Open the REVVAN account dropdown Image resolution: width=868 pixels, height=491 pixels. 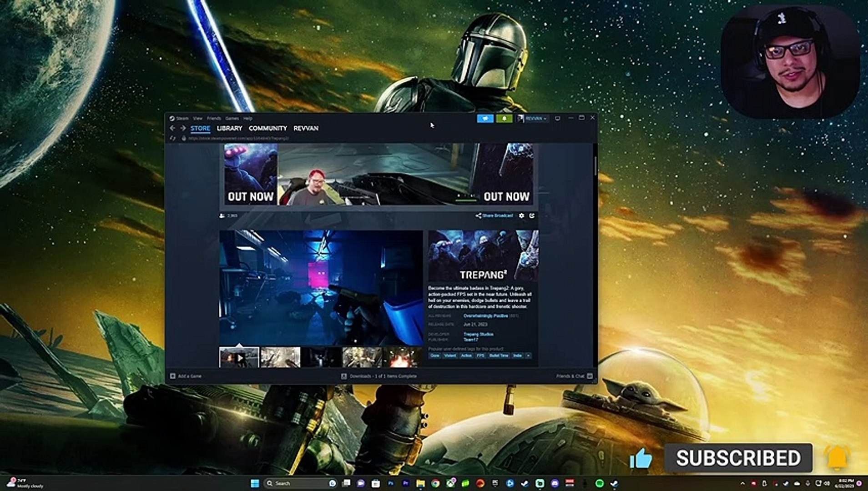tap(532, 118)
